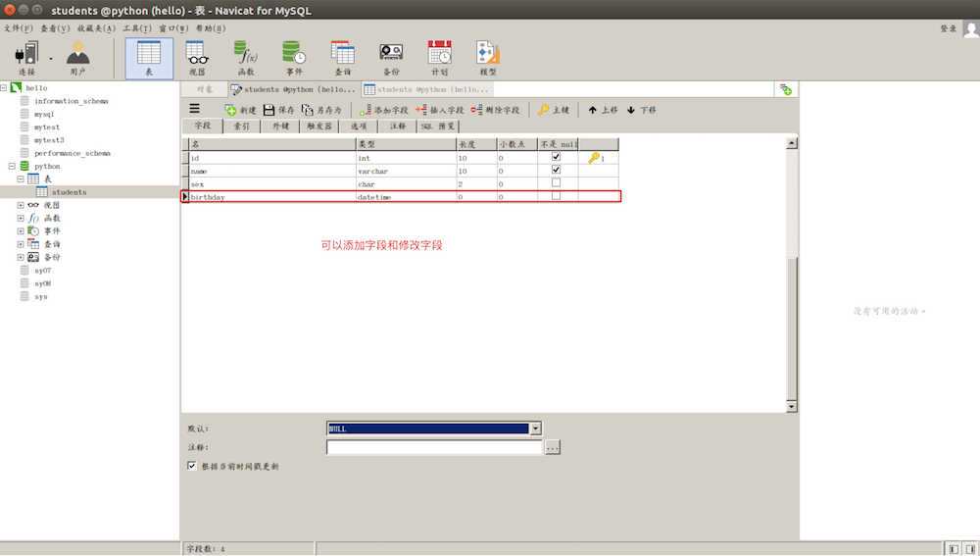Switch to the 索引 (Index) tab
This screenshot has height=556, width=980.
[x=240, y=126]
